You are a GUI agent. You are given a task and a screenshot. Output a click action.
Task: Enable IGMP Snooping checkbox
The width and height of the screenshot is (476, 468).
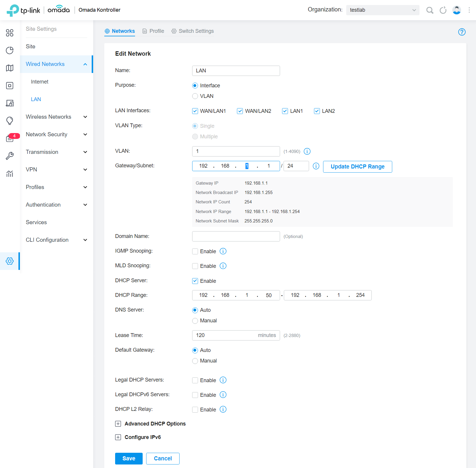[195, 251]
